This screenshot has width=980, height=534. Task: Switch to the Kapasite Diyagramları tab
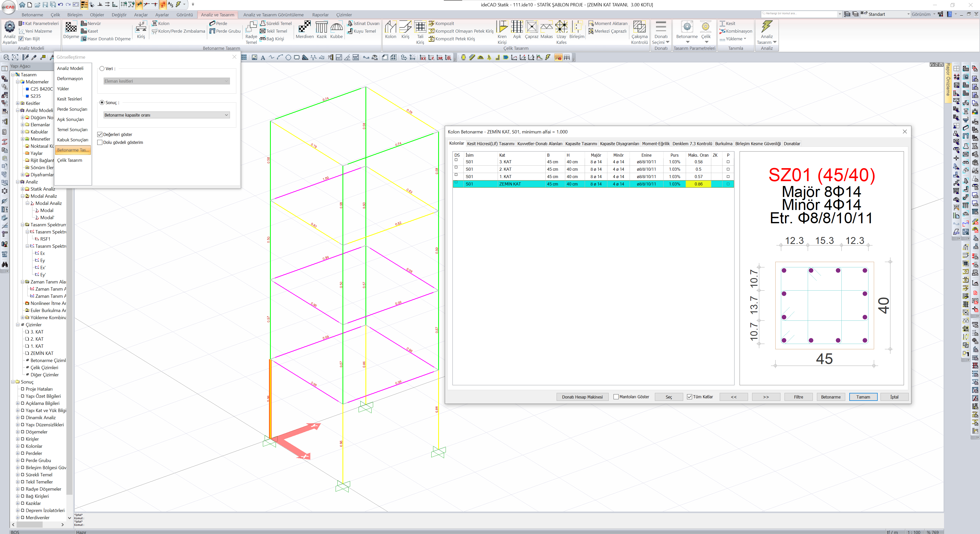point(619,144)
